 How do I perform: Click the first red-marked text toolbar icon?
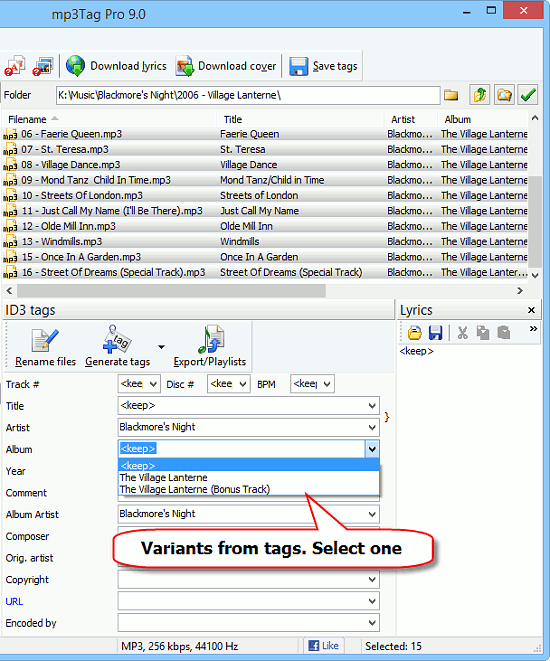click(x=15, y=66)
